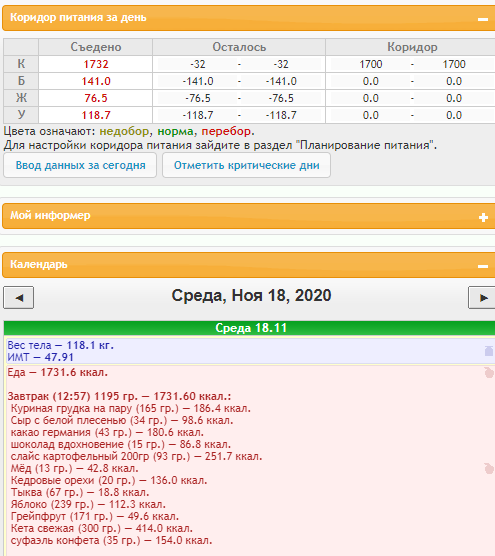Click the Б row label
Image resolution: width=495 pixels, height=556 pixels.
pos(21,81)
